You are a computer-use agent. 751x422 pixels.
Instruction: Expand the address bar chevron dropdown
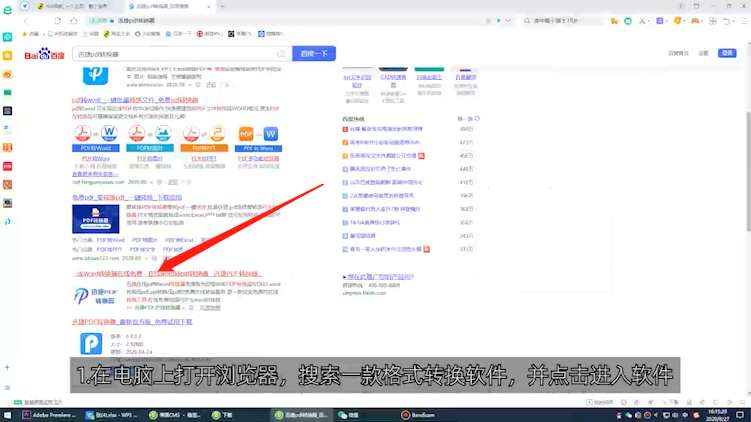click(x=508, y=21)
